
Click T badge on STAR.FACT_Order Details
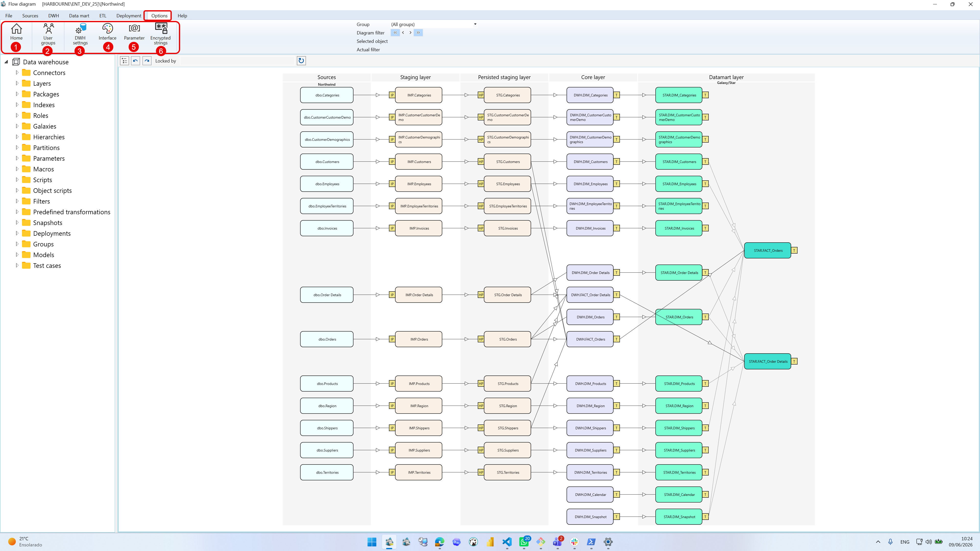(x=794, y=361)
